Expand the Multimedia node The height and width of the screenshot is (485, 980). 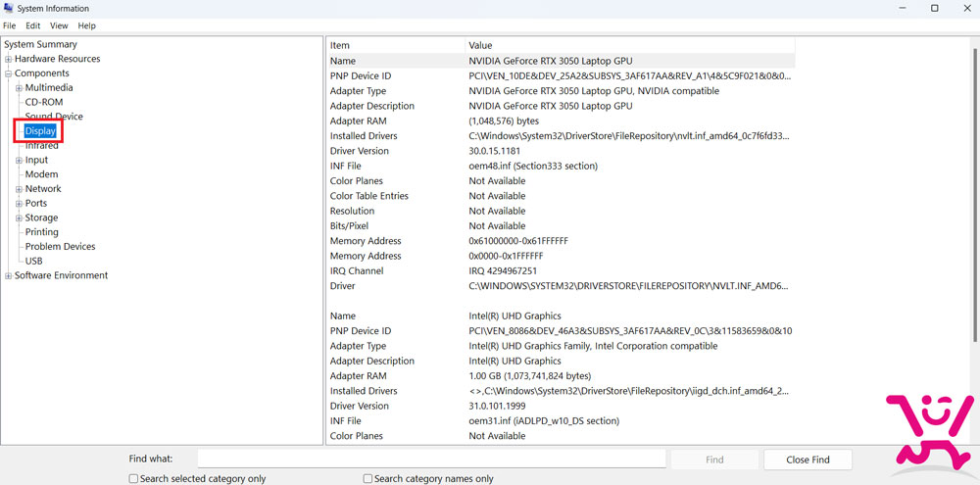(20, 88)
